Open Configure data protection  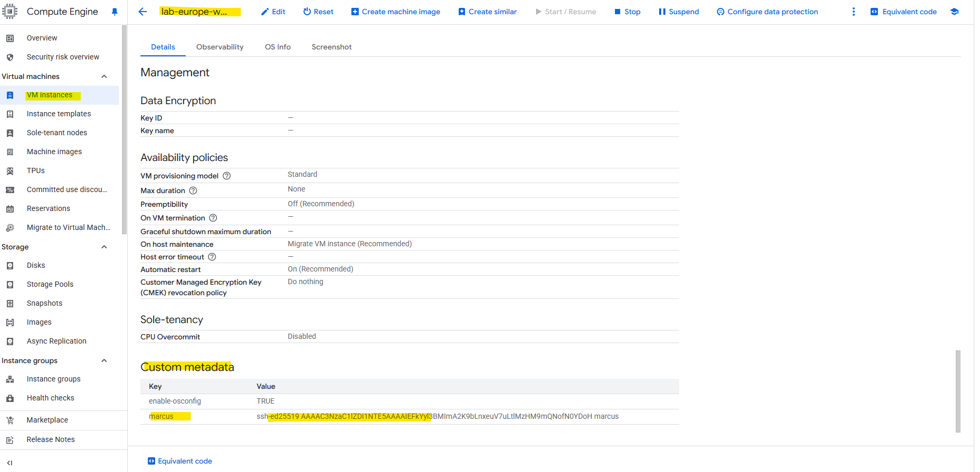point(767,12)
